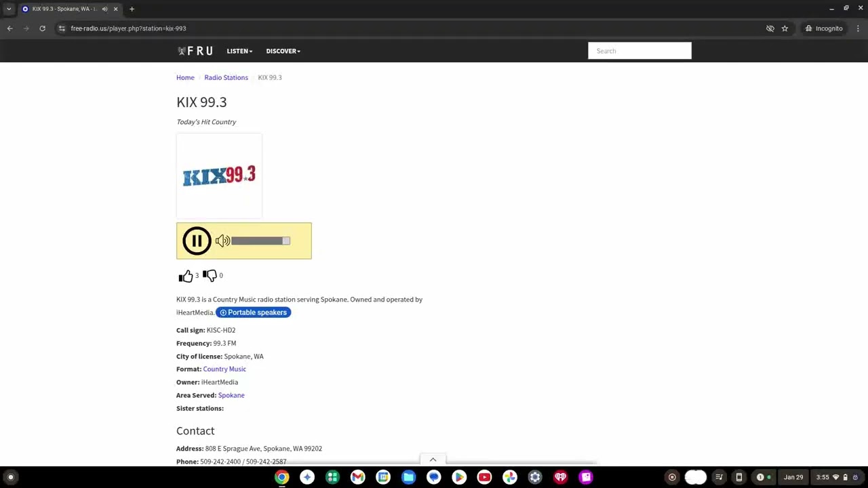Reload the page with the refresh icon

click(x=42, y=28)
